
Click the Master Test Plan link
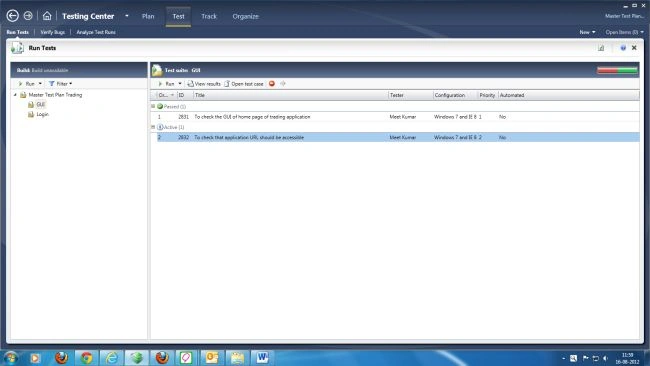pos(624,16)
